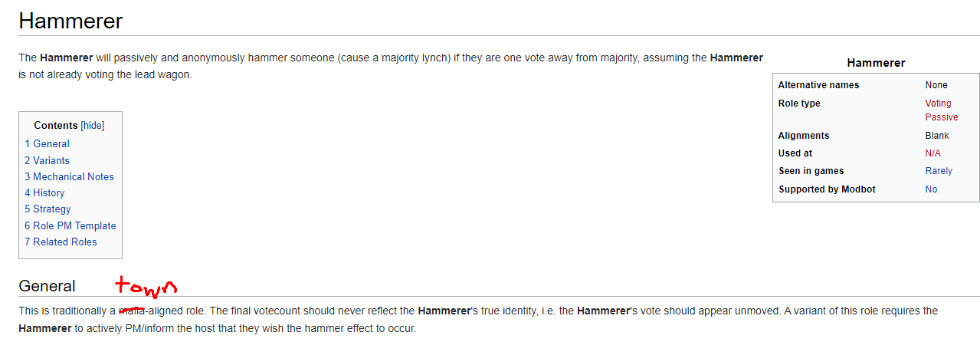Click the crossed-out mafia word
980x342 pixels.
point(133,311)
